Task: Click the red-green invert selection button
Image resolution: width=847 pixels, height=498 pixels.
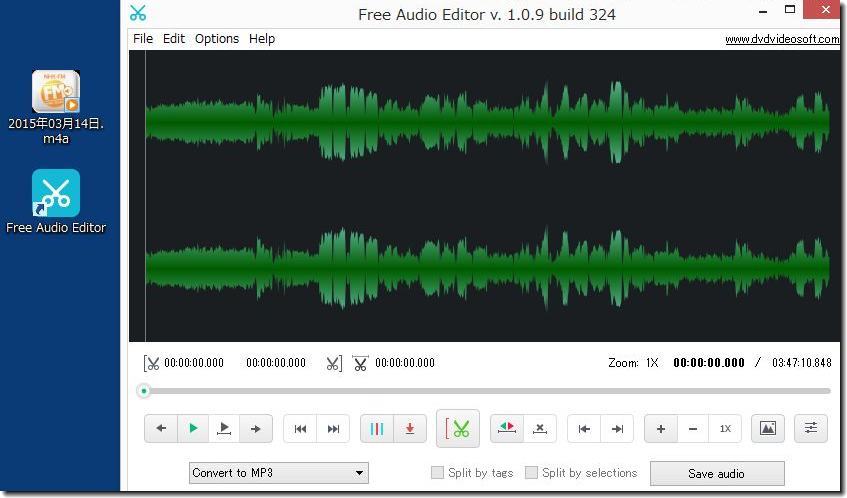Action: click(507, 429)
